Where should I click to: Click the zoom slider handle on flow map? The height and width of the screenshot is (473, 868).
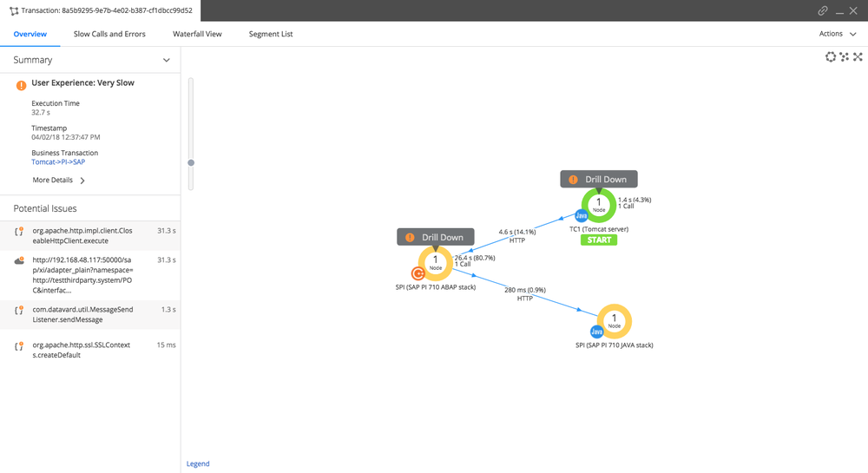click(x=191, y=162)
